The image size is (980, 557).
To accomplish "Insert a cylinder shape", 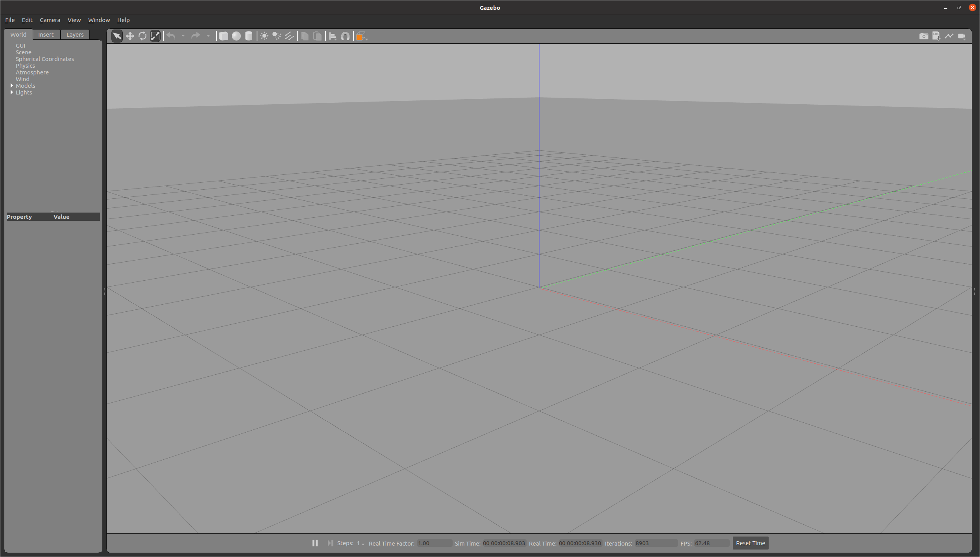I will (x=249, y=36).
